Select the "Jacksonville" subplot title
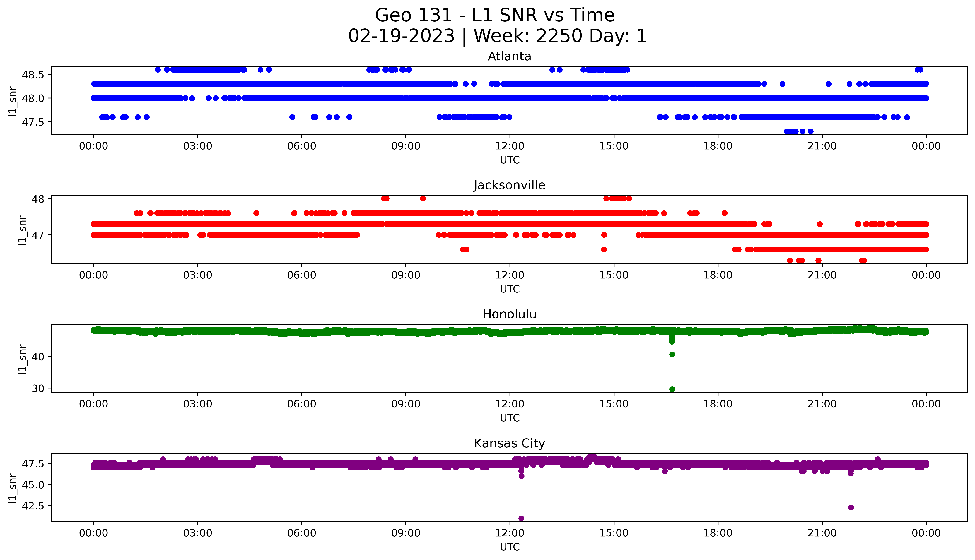 tap(509, 185)
